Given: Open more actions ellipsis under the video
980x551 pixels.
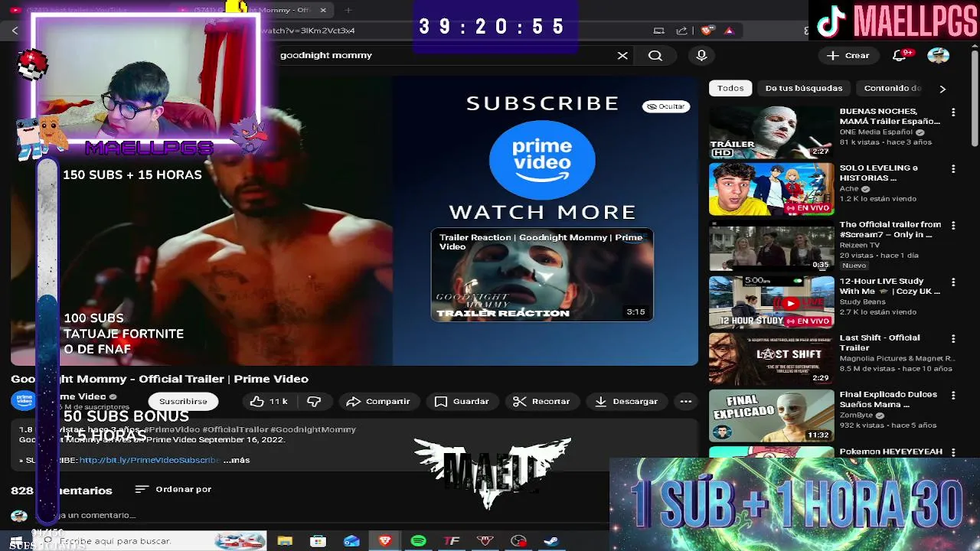Looking at the screenshot, I should pos(686,401).
